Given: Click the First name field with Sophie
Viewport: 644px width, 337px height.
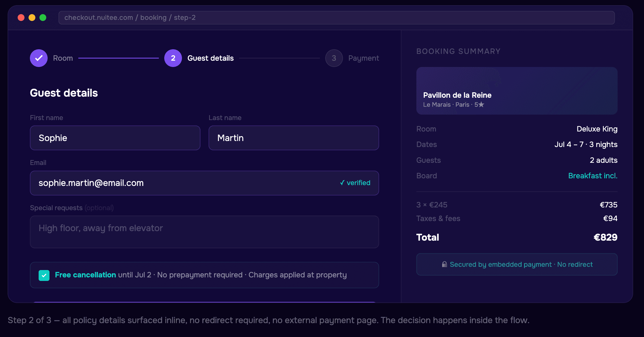Looking at the screenshot, I should [115, 138].
